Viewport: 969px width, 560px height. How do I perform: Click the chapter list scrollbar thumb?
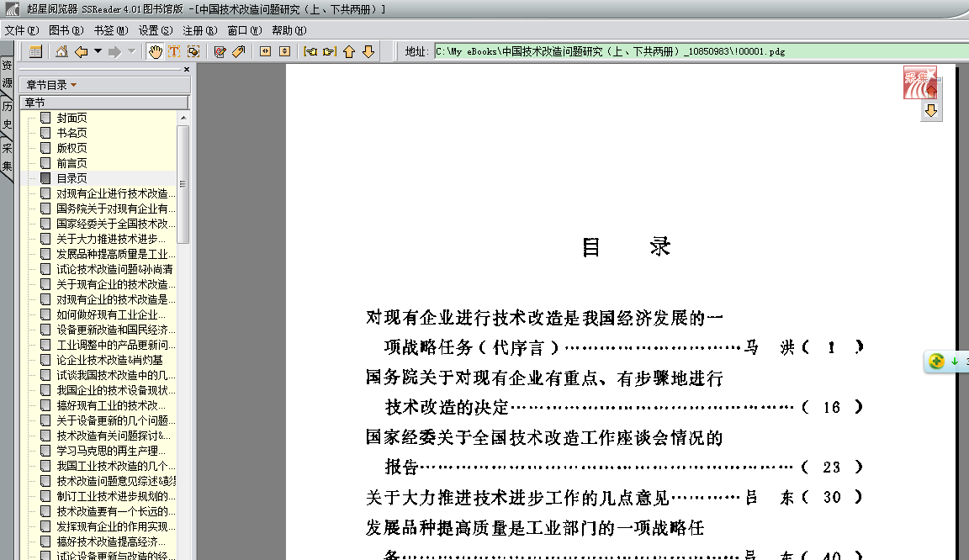coord(183,183)
